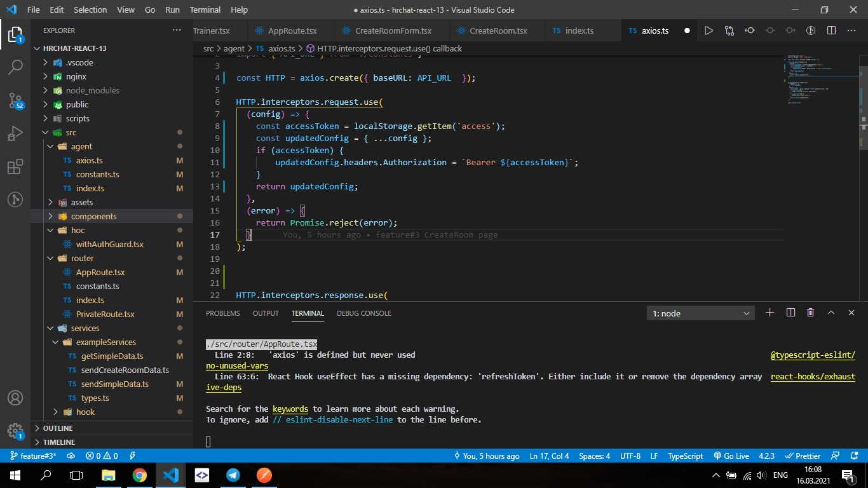This screenshot has width=868, height=488.
Task: Click the @typescript-eslint/no-unused-vars link
Action: pyautogui.click(x=813, y=355)
